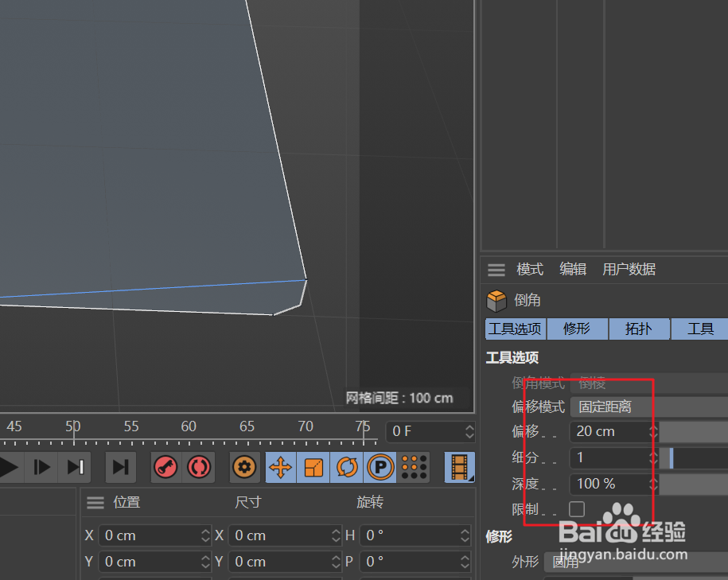The width and height of the screenshot is (728, 580).
Task: Select the Move tool
Action: [280, 467]
